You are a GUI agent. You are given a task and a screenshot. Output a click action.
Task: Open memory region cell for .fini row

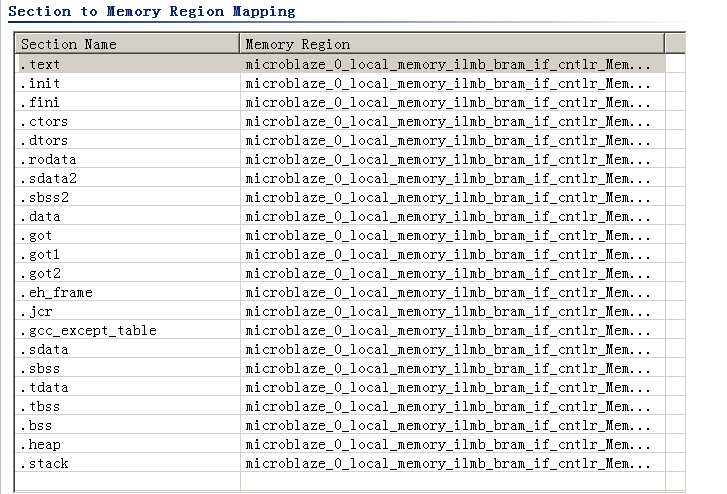tap(453, 102)
